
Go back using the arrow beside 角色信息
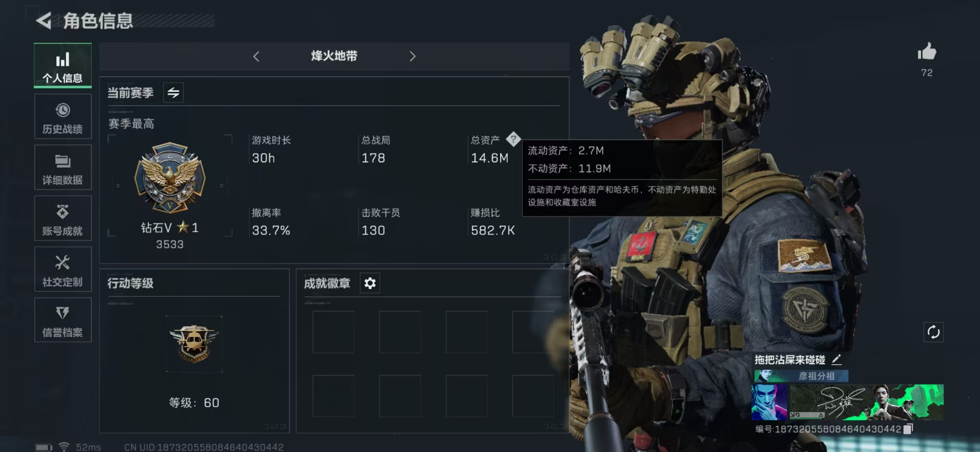click(44, 21)
